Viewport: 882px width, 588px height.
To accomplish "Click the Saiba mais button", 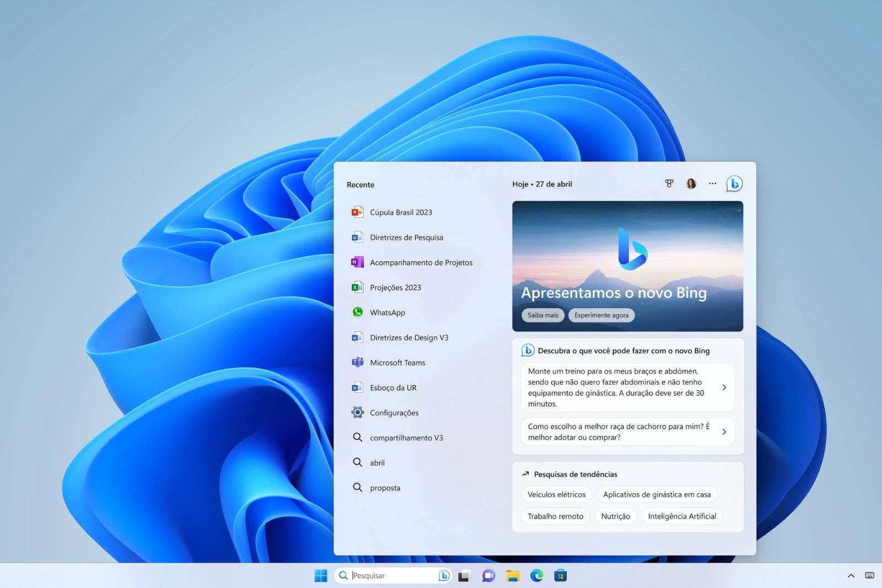I will pos(542,315).
